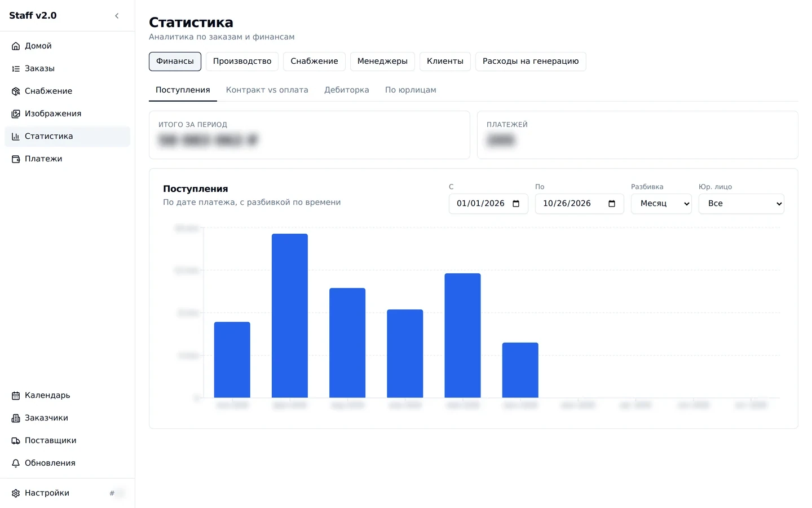Switch to the Контракт vs оплата tab

pyautogui.click(x=267, y=90)
